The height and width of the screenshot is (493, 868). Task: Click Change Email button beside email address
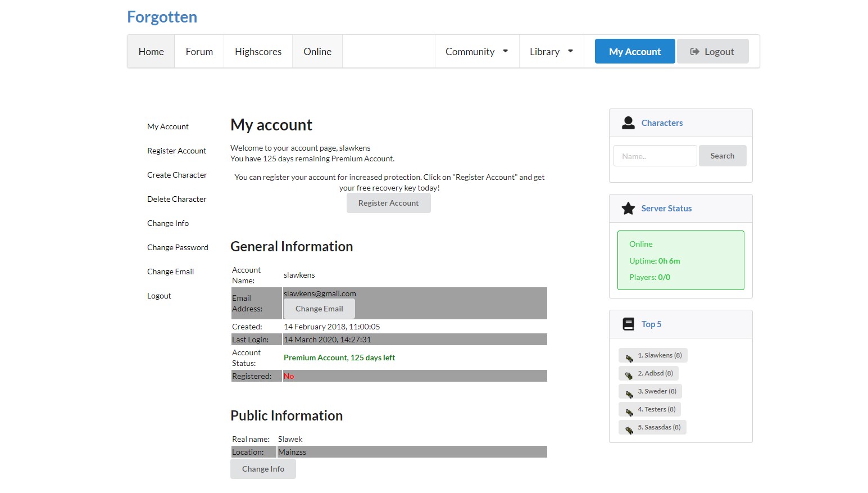[319, 309]
